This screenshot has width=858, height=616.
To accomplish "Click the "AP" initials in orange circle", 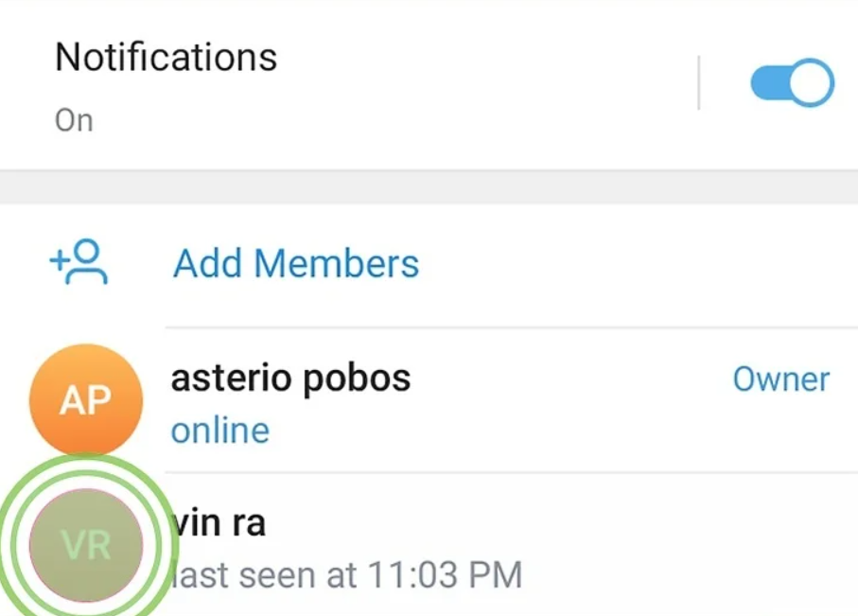I will [86, 401].
